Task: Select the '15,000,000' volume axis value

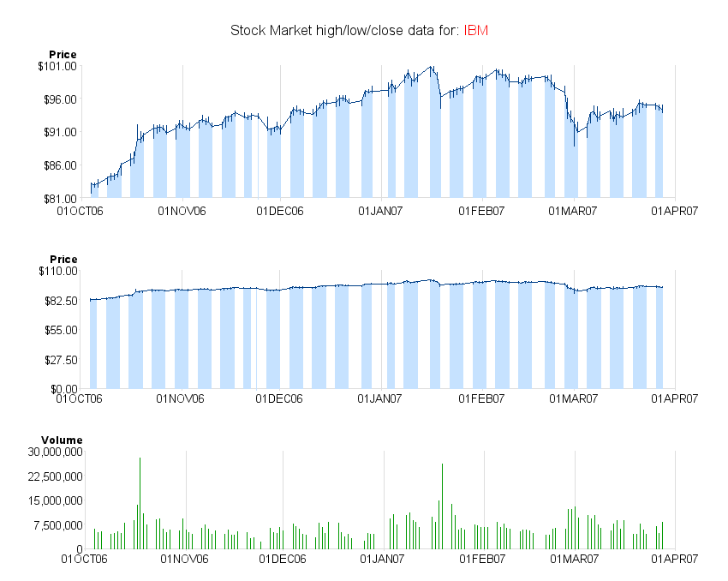Action: 56,500
